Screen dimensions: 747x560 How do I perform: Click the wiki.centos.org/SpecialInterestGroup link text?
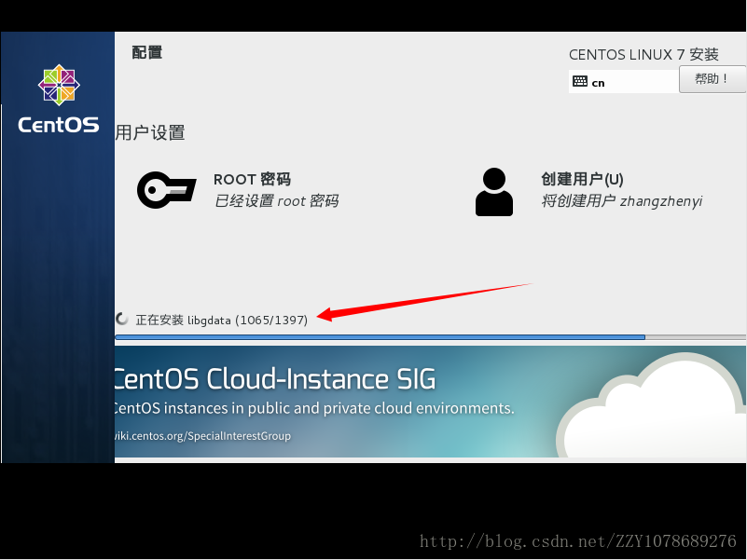pyautogui.click(x=203, y=436)
